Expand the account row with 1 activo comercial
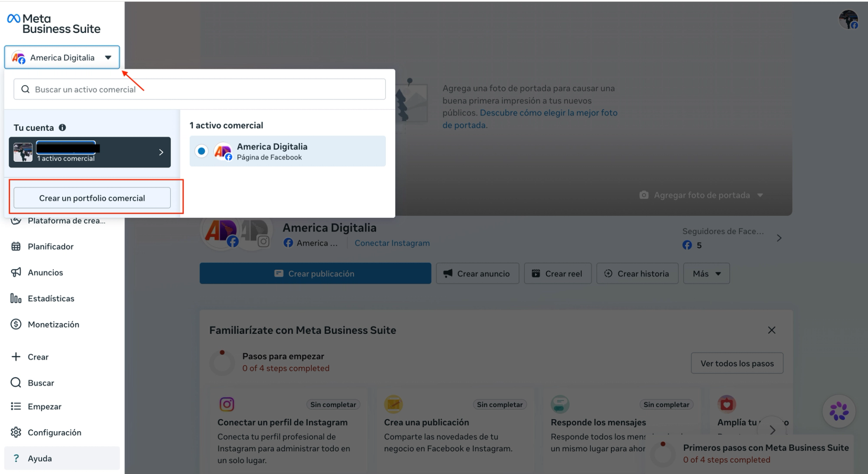868x474 pixels. point(90,152)
